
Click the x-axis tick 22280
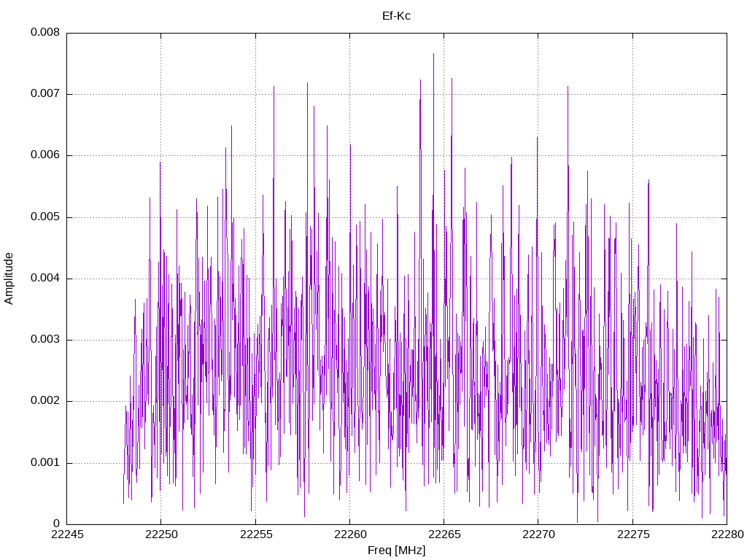pyautogui.click(x=727, y=534)
